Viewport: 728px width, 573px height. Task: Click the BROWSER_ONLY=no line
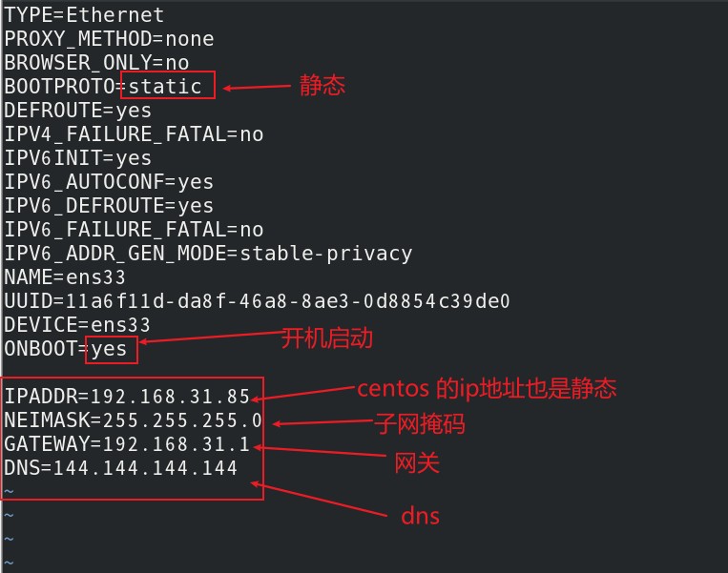click(x=96, y=63)
